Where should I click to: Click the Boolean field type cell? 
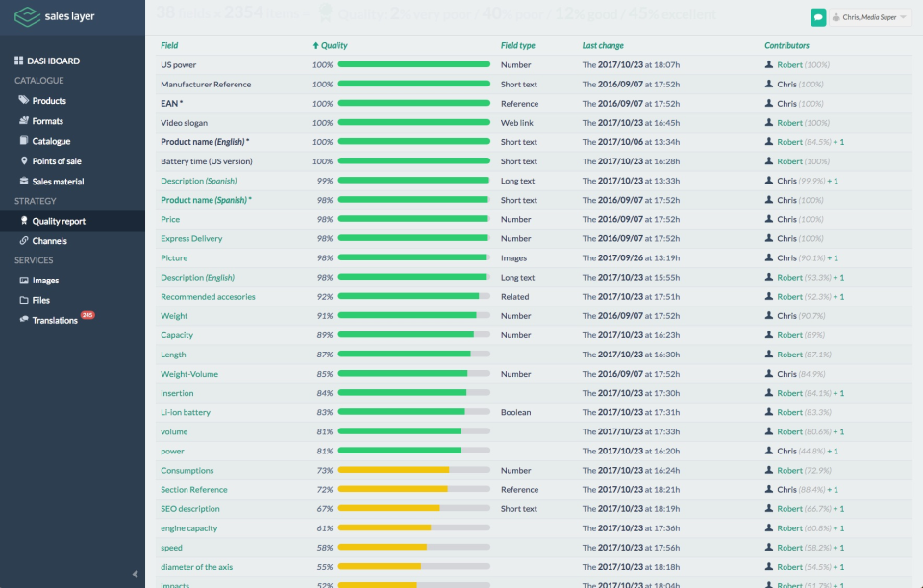pos(515,412)
